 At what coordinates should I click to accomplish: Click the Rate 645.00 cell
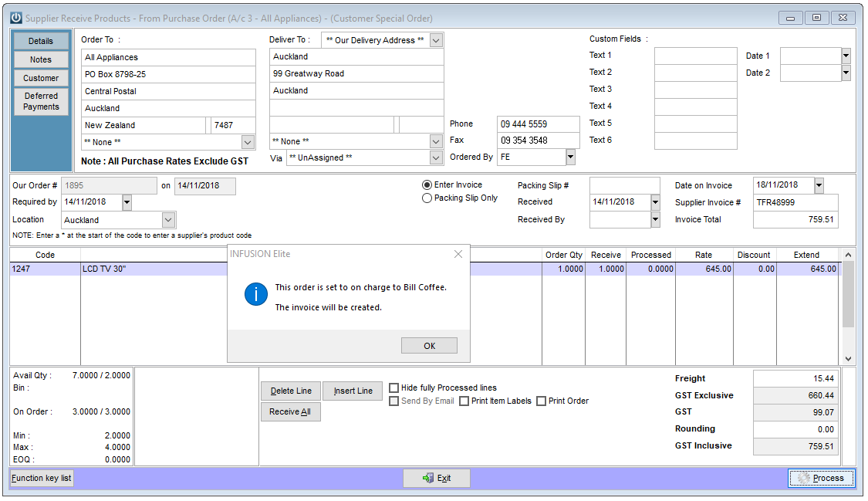[x=704, y=269]
